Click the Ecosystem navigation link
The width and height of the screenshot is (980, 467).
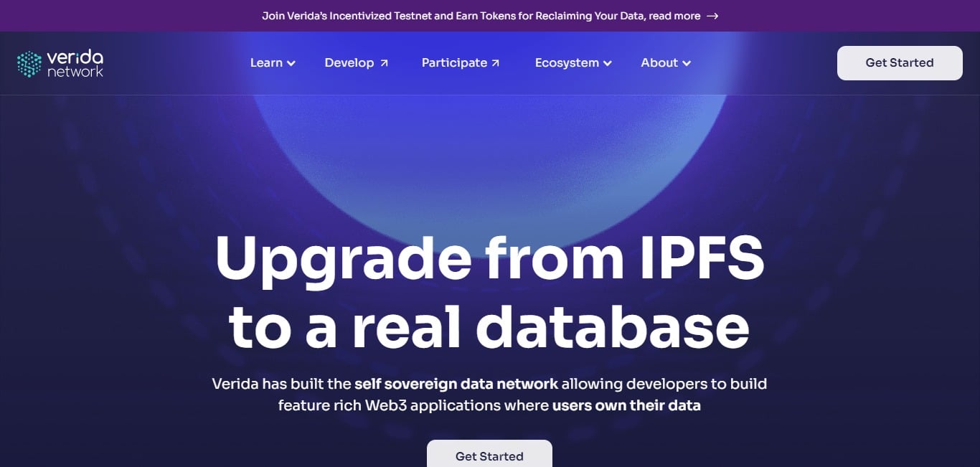pos(567,62)
